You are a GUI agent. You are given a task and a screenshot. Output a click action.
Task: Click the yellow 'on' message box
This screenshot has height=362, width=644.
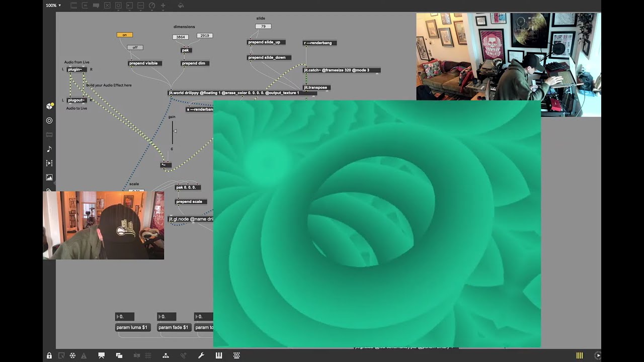click(125, 35)
